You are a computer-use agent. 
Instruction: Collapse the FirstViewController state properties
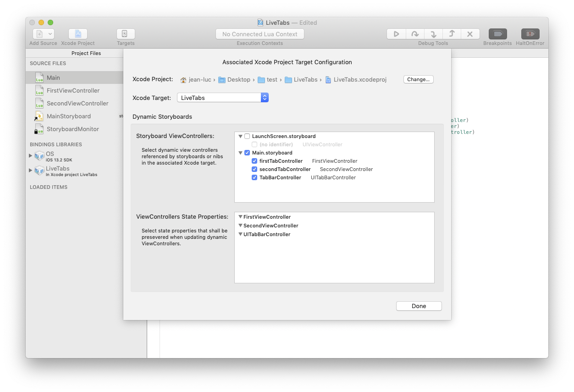coord(240,217)
